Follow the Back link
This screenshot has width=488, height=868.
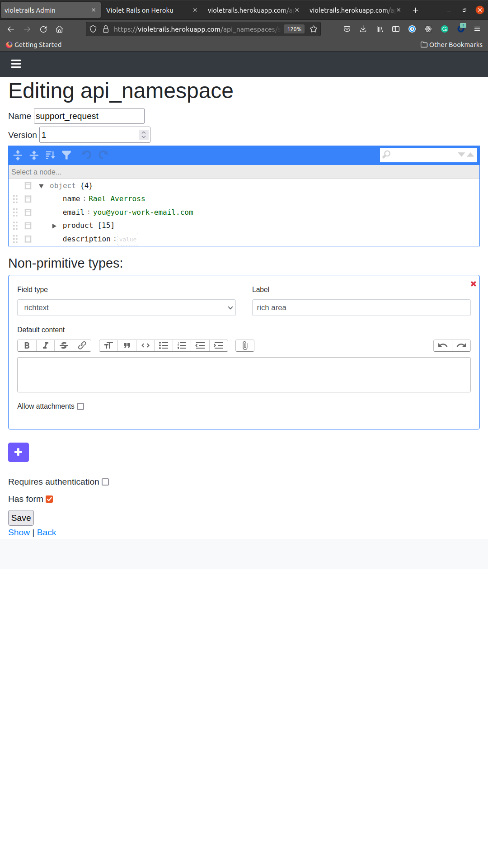[47, 533]
